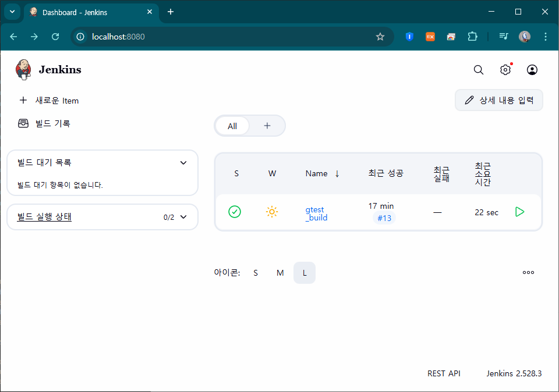This screenshot has height=392, width=559.
Task: Click the green success status icon for gtest_build
Action: coord(235,212)
